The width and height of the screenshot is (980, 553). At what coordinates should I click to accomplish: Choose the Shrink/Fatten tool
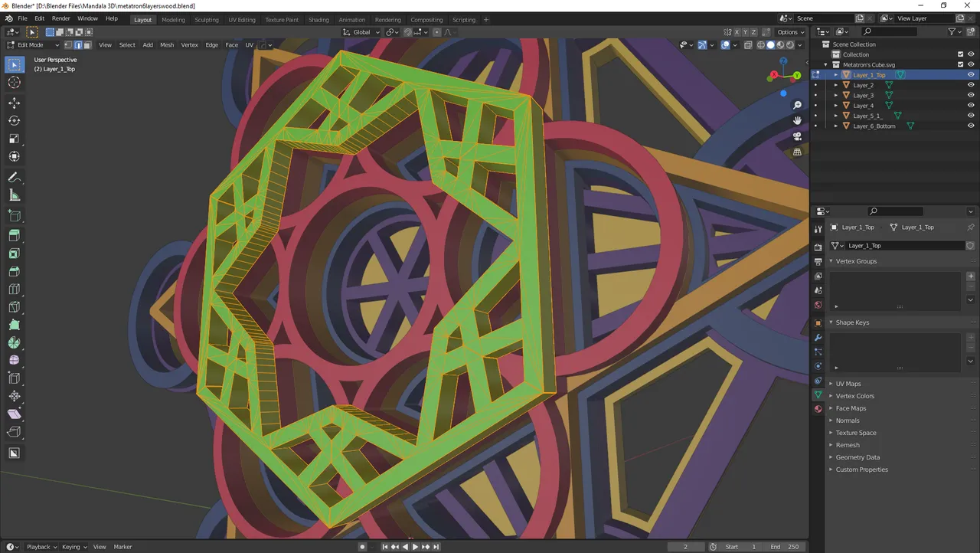tap(14, 396)
